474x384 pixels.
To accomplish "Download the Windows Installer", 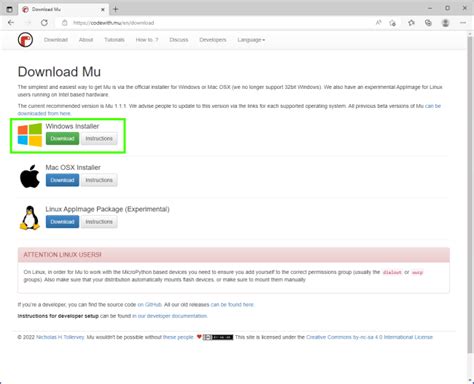I will click(x=62, y=139).
